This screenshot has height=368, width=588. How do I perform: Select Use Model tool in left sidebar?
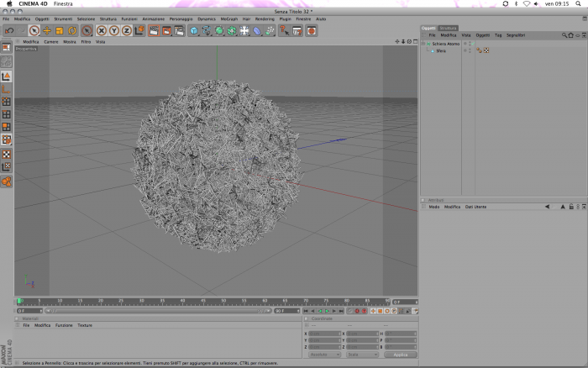[7, 76]
